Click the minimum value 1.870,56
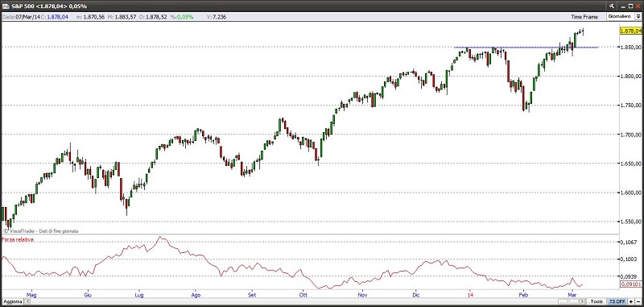The width and height of the screenshot is (644, 307). (x=95, y=17)
